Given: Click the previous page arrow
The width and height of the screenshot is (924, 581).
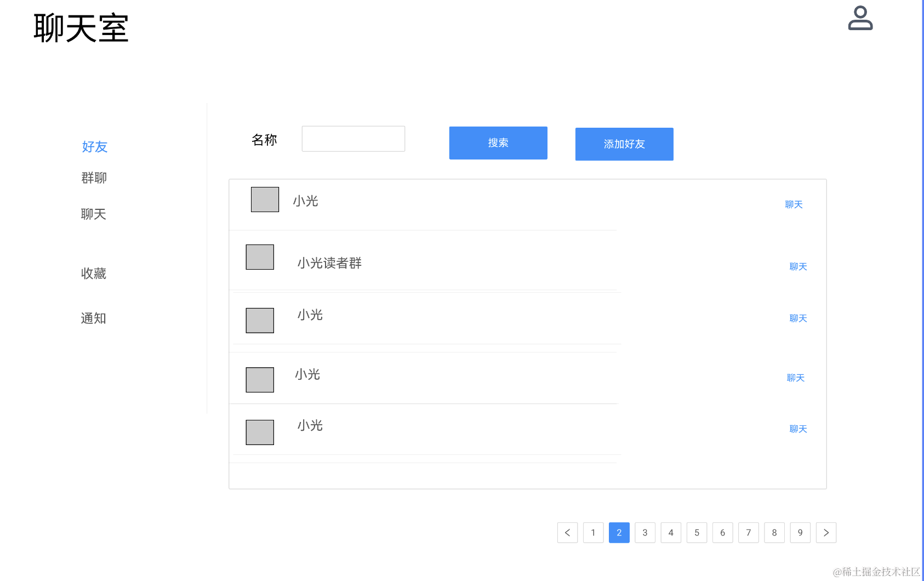Looking at the screenshot, I should [x=567, y=533].
